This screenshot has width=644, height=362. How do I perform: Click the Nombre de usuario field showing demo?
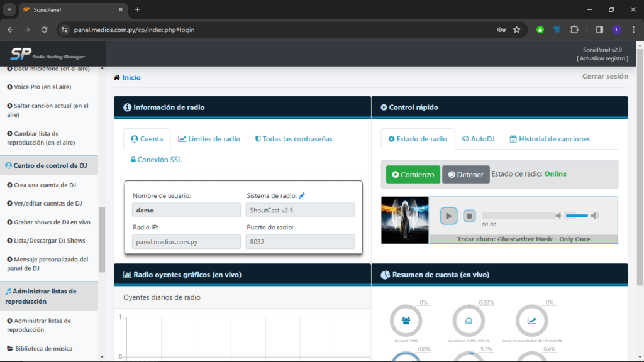pos(186,210)
